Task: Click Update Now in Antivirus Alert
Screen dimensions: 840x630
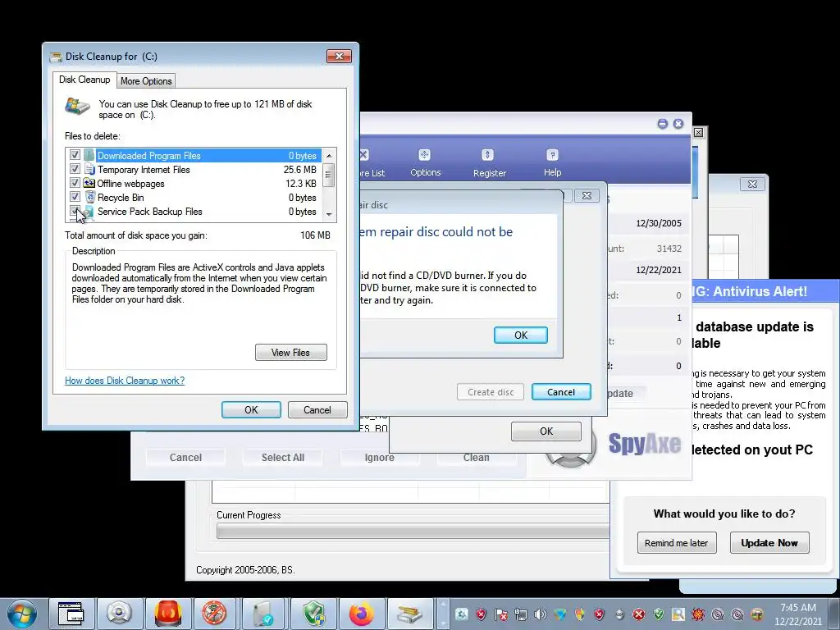Action: click(x=769, y=543)
